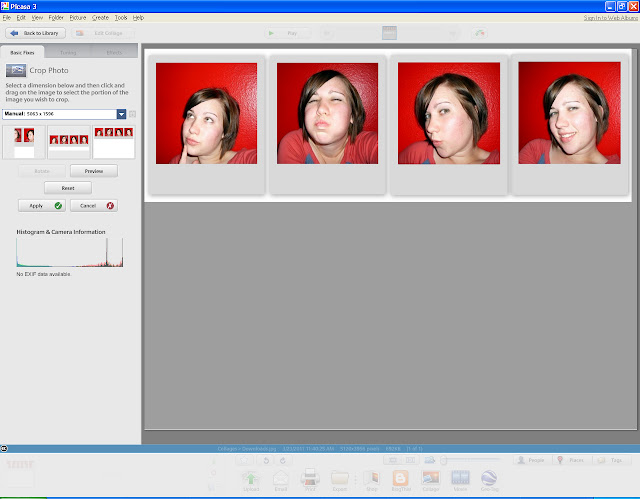The image size is (640, 499).
Task: Click Sign In to Web Albums link
Action: pos(610,18)
